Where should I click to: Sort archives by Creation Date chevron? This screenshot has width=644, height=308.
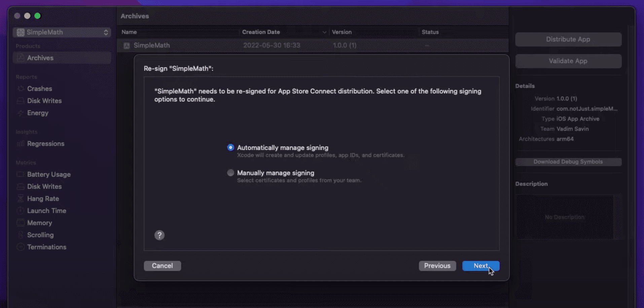pos(324,32)
